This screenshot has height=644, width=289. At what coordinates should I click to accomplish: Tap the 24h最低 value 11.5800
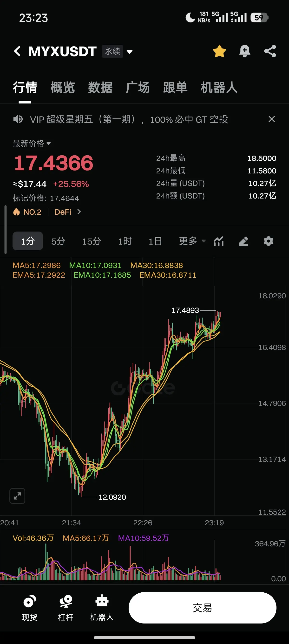click(x=262, y=171)
